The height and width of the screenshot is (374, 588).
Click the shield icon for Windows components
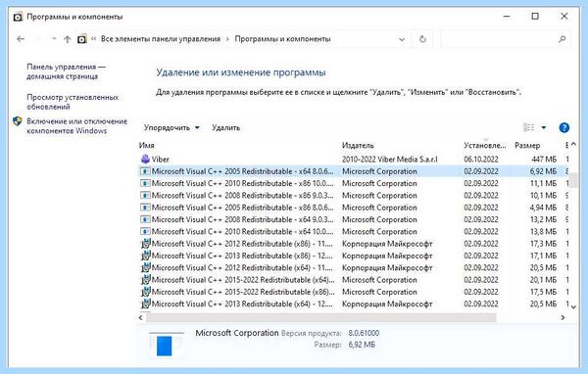click(18, 121)
